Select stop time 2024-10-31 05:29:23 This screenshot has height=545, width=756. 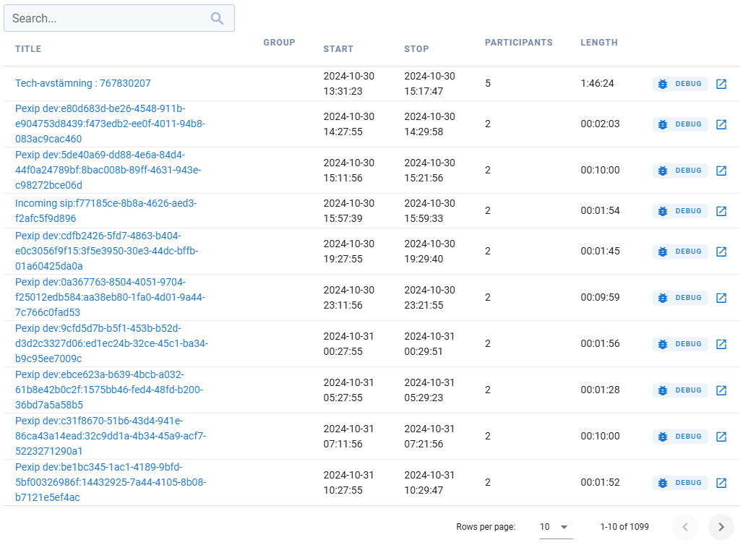429,390
